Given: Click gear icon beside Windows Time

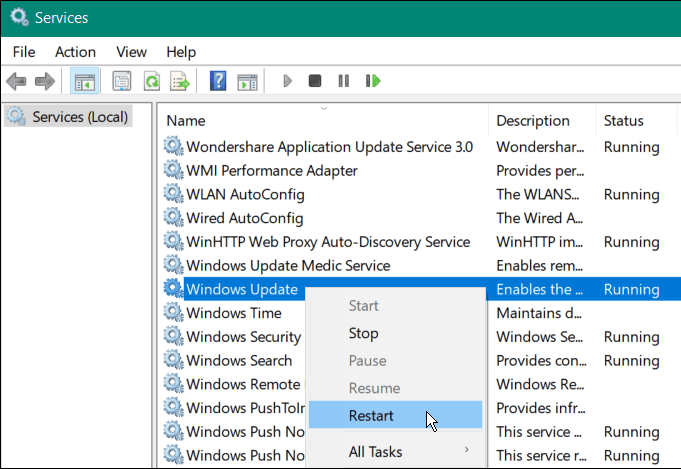Looking at the screenshot, I should point(173,312).
